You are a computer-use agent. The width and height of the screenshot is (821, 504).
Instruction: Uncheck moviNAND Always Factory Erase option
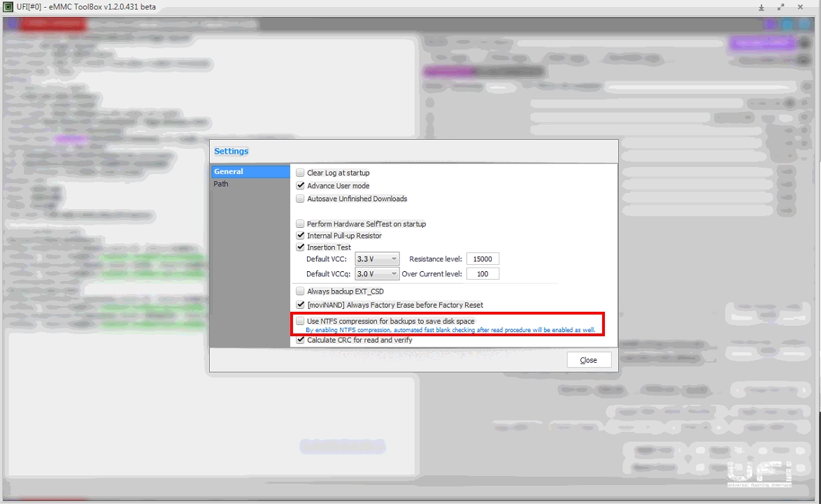pos(300,305)
